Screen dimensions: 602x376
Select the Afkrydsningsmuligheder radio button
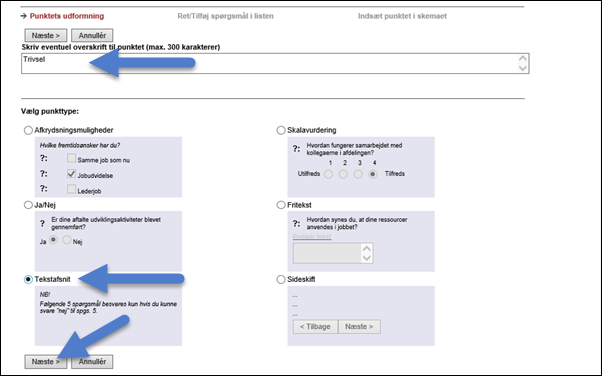[28, 130]
